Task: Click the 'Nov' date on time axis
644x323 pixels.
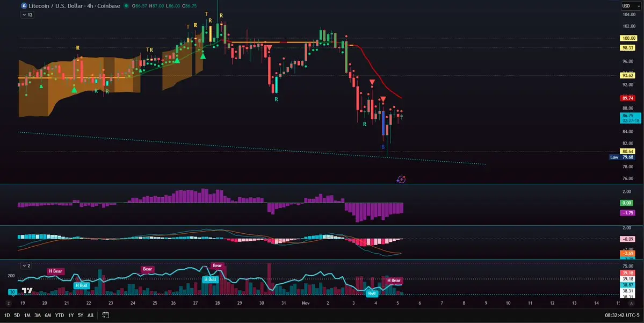Action: point(305,303)
